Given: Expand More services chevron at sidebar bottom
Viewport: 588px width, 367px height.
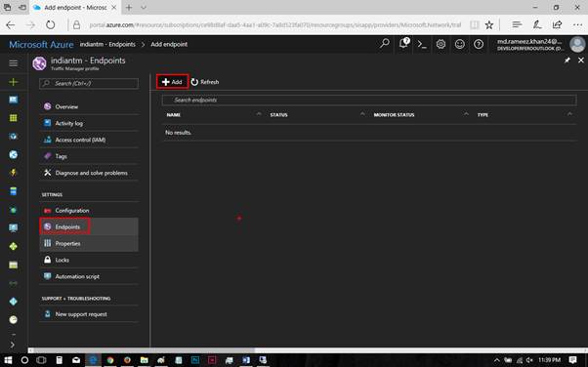Looking at the screenshot, I should tap(13, 345).
